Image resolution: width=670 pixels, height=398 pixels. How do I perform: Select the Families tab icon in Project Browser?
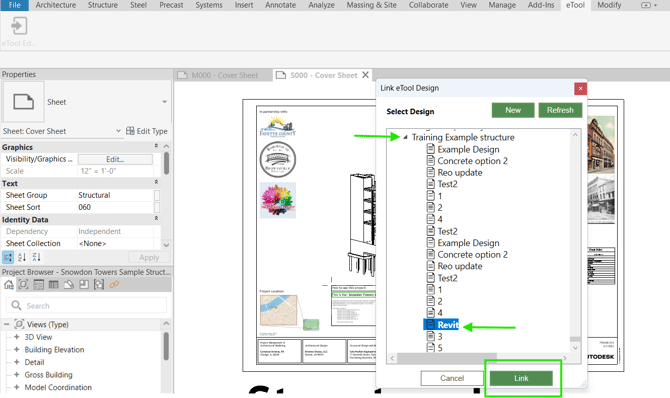click(84, 284)
